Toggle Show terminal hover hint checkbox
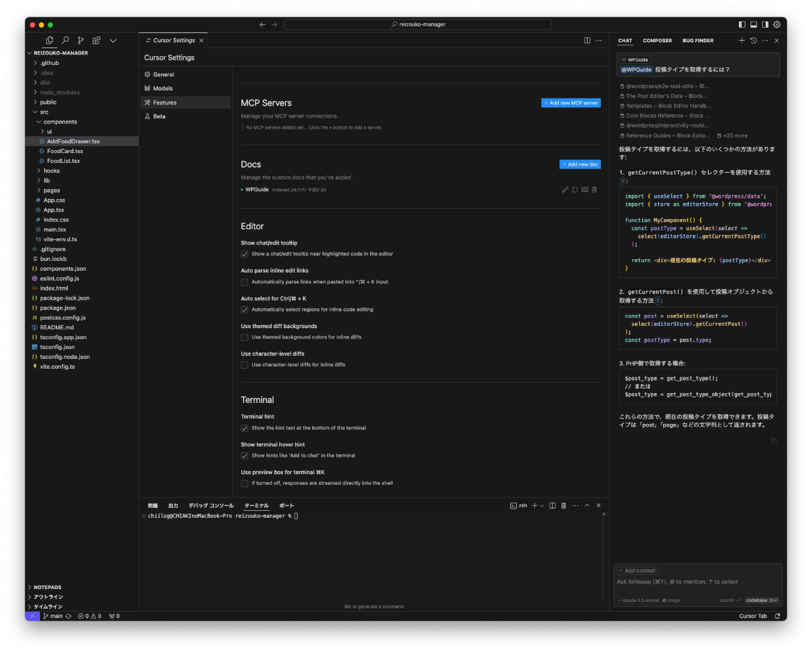This screenshot has width=812, height=654. pyautogui.click(x=244, y=456)
